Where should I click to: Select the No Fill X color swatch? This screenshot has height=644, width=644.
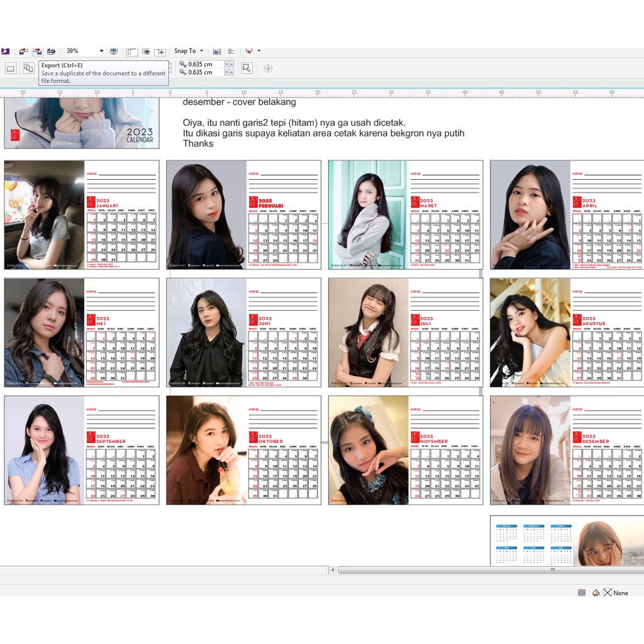tap(608, 592)
